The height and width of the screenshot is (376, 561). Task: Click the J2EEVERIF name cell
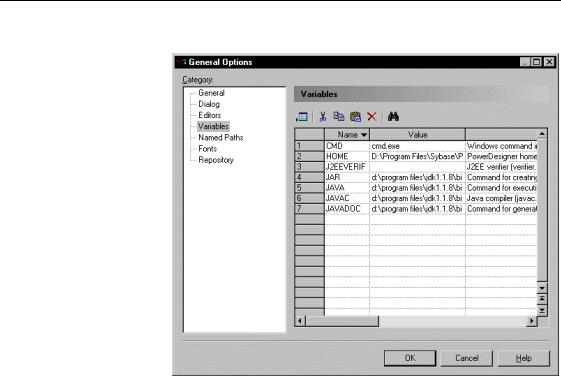347,167
